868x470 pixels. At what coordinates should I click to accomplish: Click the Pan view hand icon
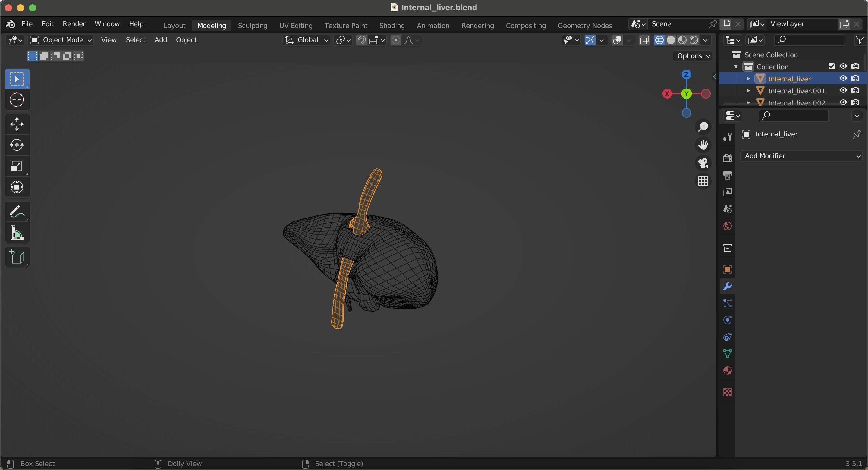point(703,145)
